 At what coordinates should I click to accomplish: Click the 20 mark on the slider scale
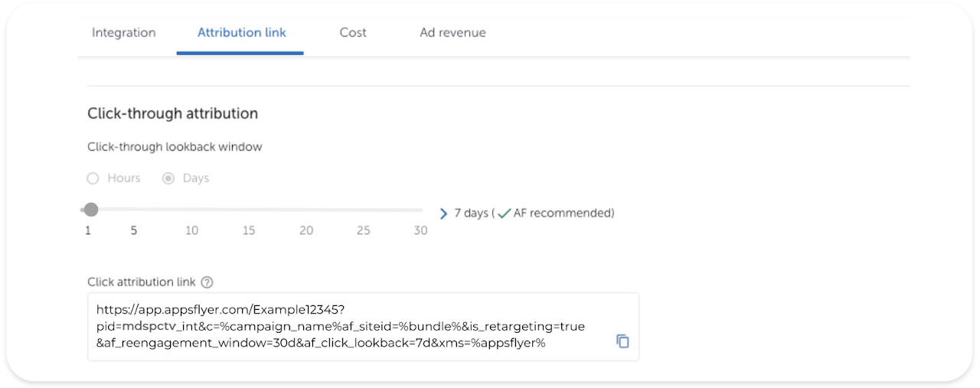pos(306,230)
